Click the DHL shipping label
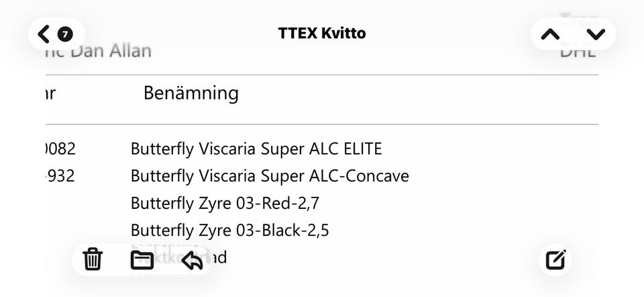 (578, 51)
